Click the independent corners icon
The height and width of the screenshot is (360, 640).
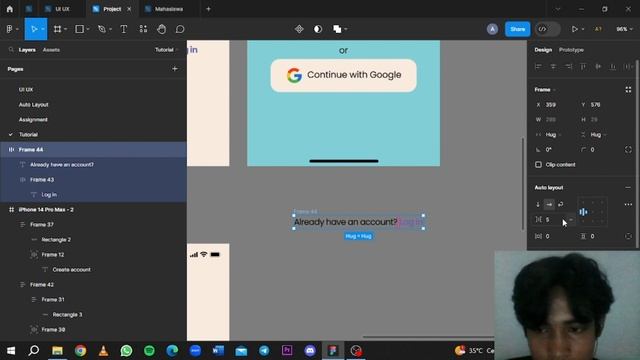click(628, 150)
